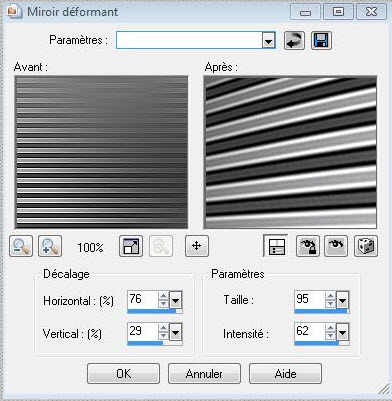Save the current preset

point(321,41)
